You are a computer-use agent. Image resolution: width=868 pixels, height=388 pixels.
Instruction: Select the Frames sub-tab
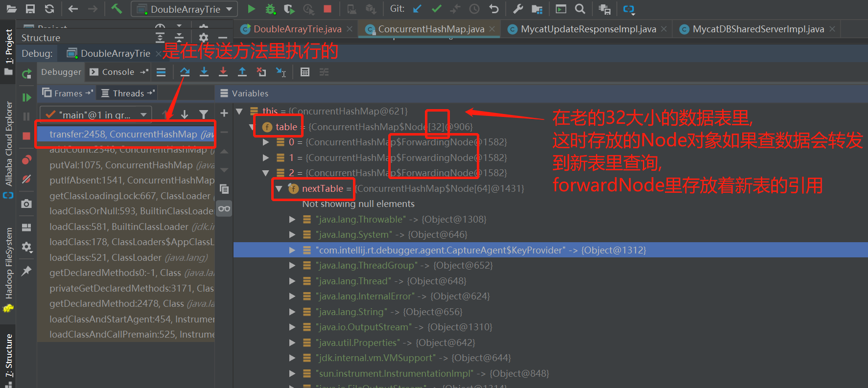[x=68, y=93]
